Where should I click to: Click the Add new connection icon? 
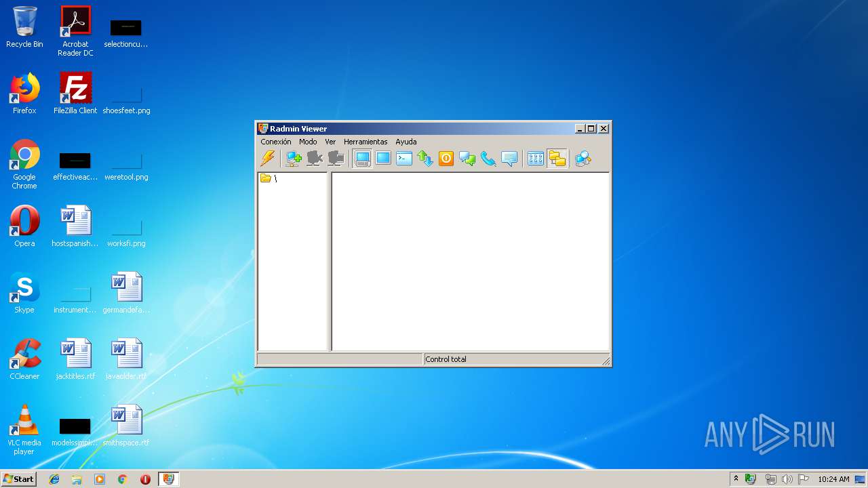click(x=294, y=159)
